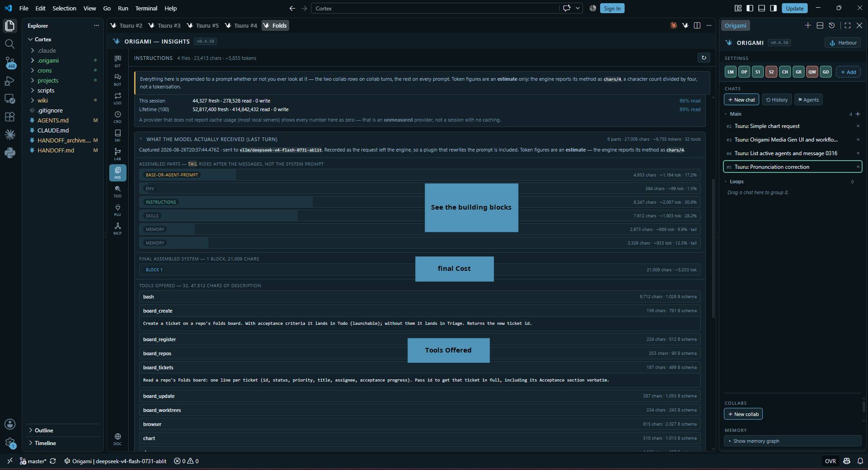Open Remote Explorer view

(10, 98)
